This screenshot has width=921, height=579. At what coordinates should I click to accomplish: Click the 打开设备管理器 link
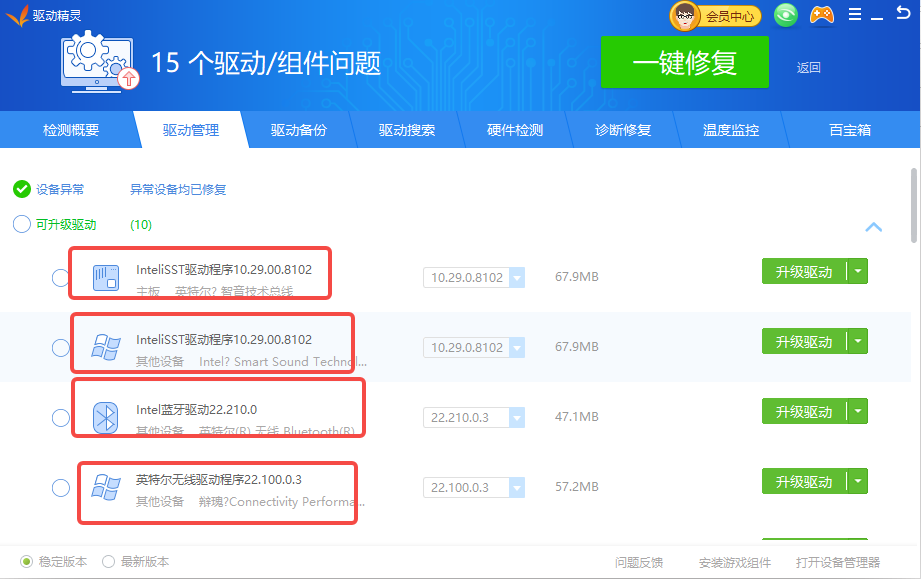pyautogui.click(x=837, y=562)
